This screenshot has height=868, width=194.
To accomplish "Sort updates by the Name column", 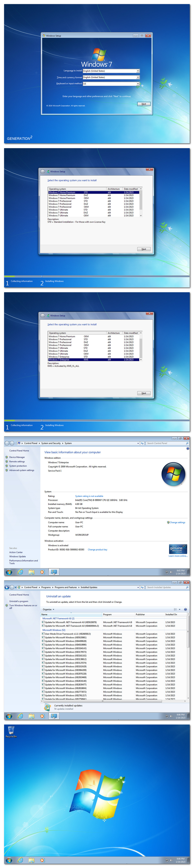I will click(x=71, y=615).
